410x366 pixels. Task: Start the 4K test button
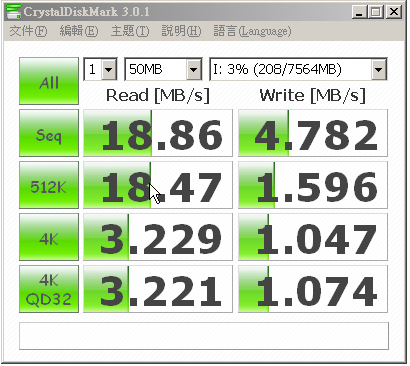coord(49,237)
